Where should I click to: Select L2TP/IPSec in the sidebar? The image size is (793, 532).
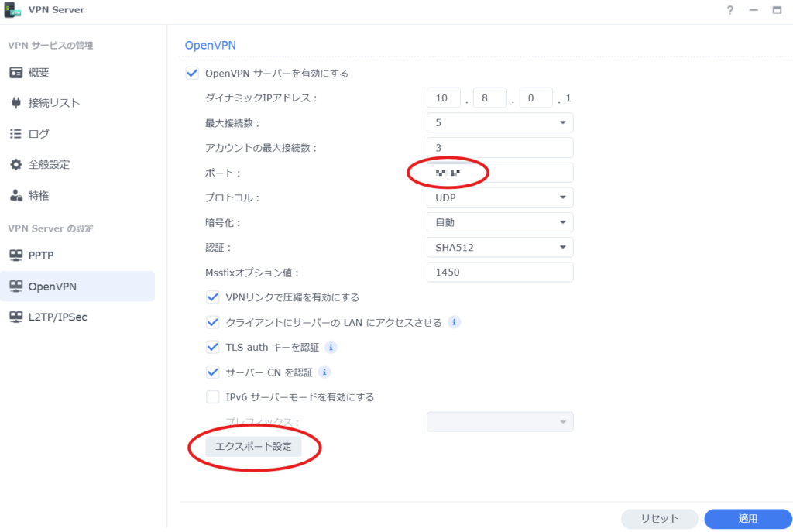57,317
